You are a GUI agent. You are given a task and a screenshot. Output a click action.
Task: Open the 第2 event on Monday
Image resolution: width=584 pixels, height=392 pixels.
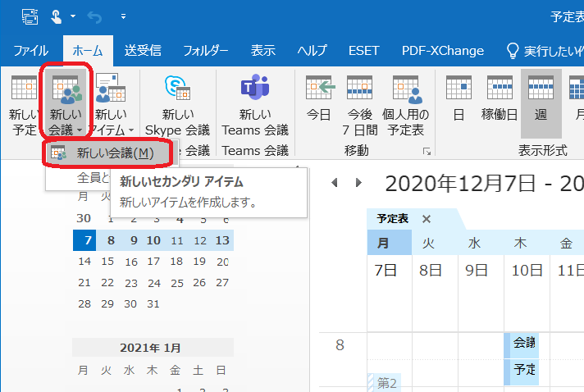point(385,383)
